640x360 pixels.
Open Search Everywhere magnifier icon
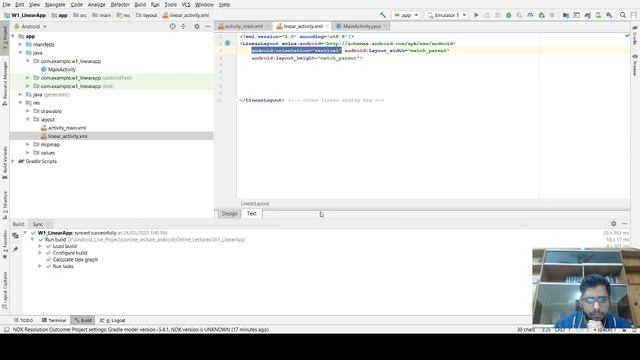[623, 15]
